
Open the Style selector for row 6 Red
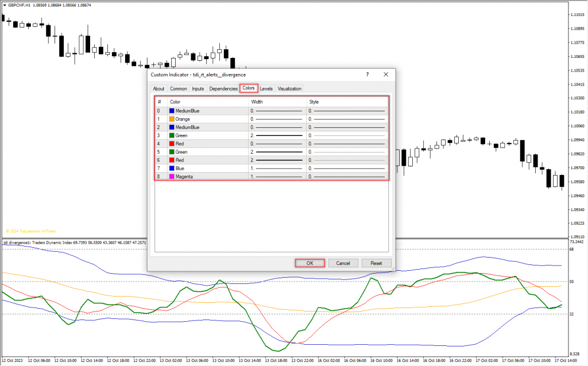pyautogui.click(x=346, y=160)
